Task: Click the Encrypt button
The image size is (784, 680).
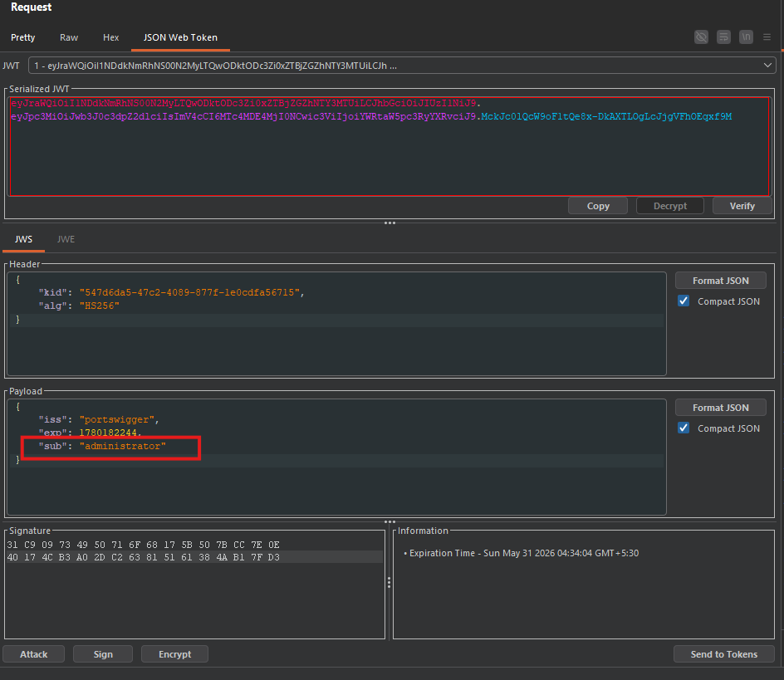Action: coord(174,654)
